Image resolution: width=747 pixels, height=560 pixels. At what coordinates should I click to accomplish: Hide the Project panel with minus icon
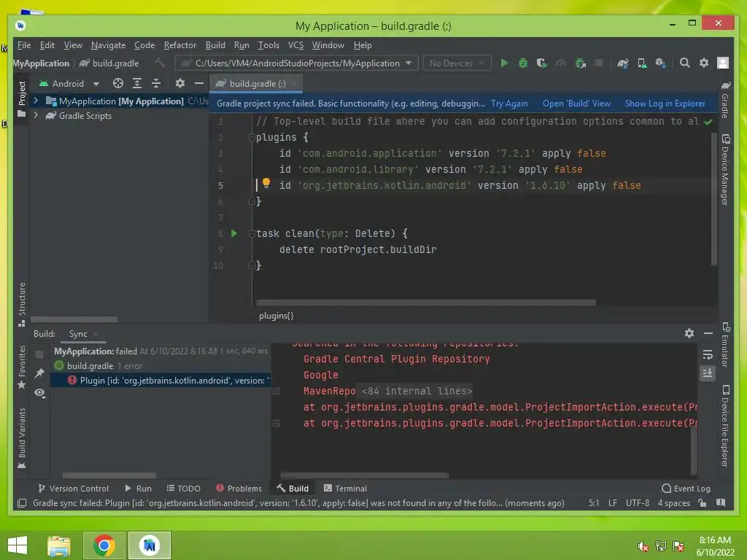[199, 83]
